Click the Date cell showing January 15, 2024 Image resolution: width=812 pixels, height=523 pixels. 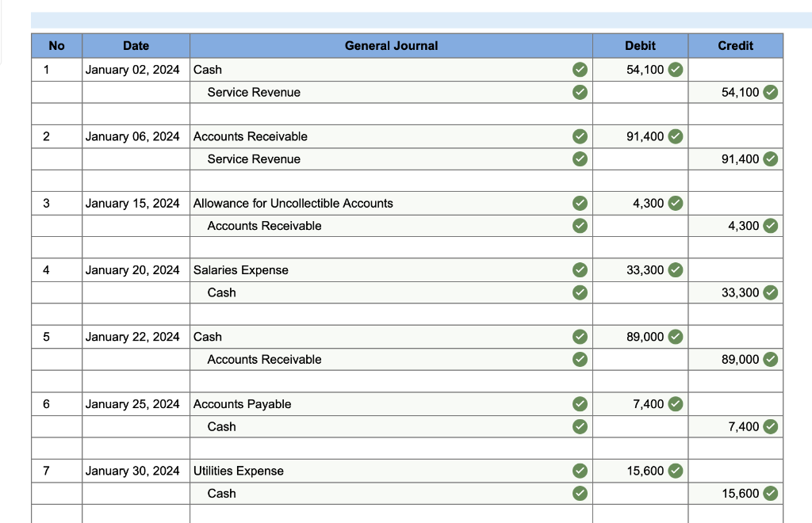(136, 203)
